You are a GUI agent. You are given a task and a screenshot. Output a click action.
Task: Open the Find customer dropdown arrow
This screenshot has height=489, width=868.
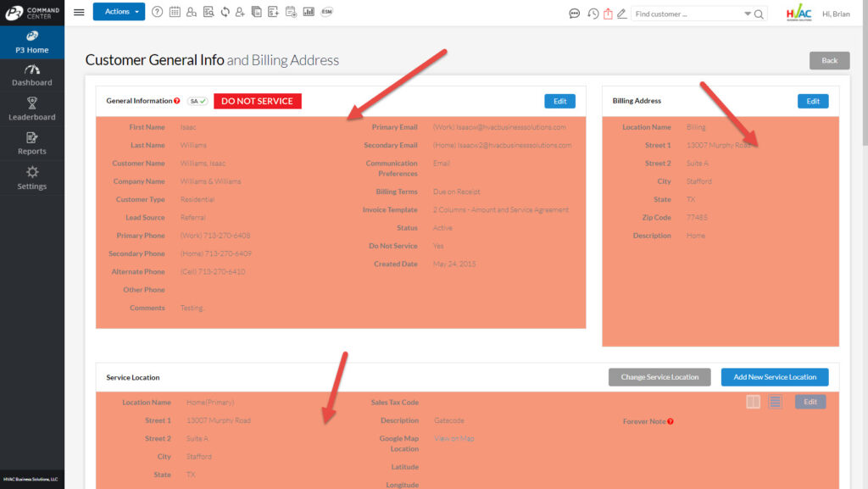748,14
